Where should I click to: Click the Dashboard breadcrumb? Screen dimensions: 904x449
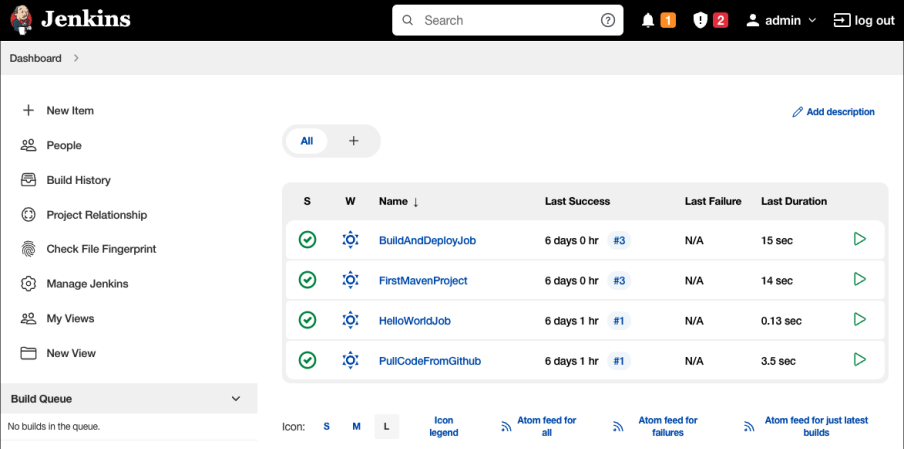click(x=35, y=58)
